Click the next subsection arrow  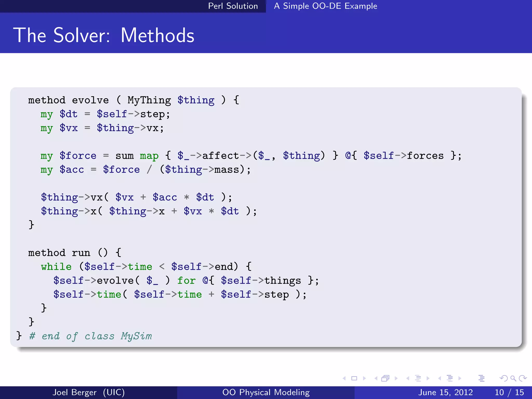click(428, 378)
